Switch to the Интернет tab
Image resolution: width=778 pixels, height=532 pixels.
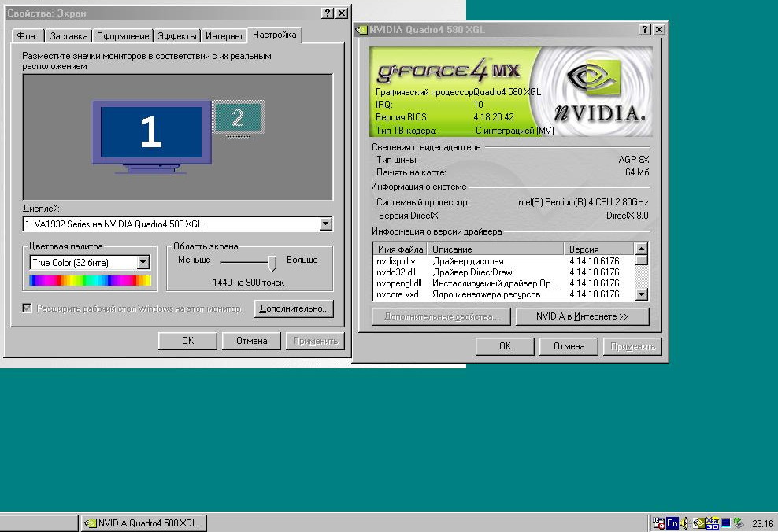click(224, 36)
